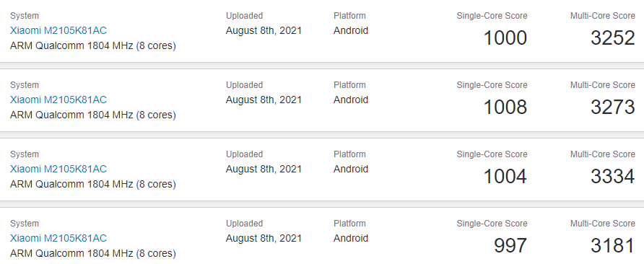Select the upload date in the 1008 score entry
The width and height of the screenshot is (644, 264).
point(264,100)
